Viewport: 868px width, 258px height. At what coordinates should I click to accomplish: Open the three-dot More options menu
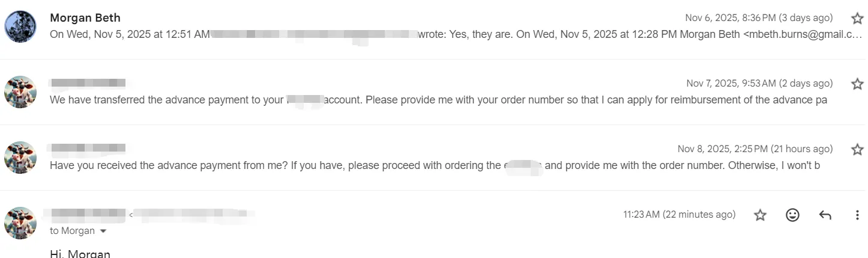(857, 215)
